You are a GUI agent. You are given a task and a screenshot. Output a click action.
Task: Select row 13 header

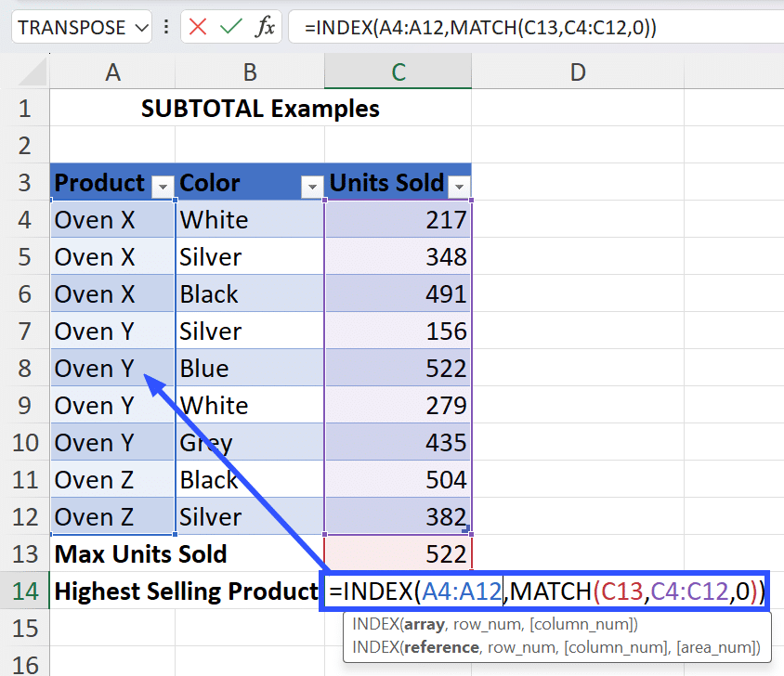coord(24,554)
